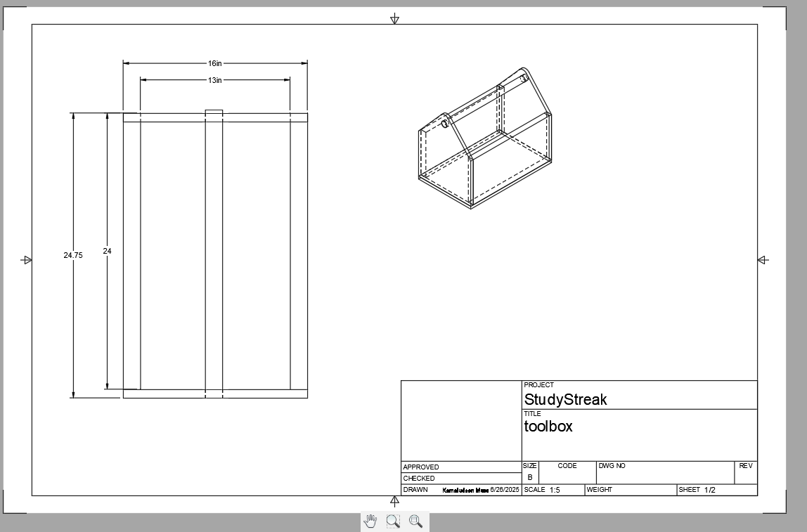Click the StudyStreak project name field
807x532 pixels.
[x=565, y=400]
